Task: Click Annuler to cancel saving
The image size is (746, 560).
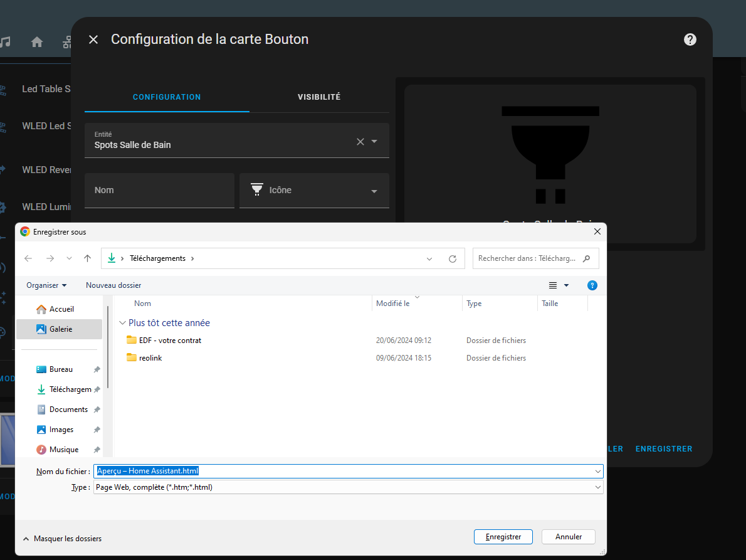Action: coord(569,537)
